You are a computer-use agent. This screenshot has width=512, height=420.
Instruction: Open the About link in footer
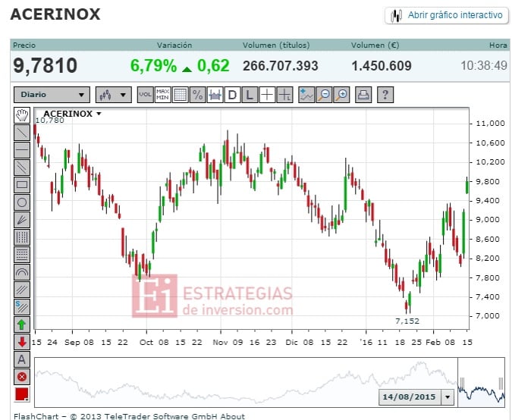[232, 416]
